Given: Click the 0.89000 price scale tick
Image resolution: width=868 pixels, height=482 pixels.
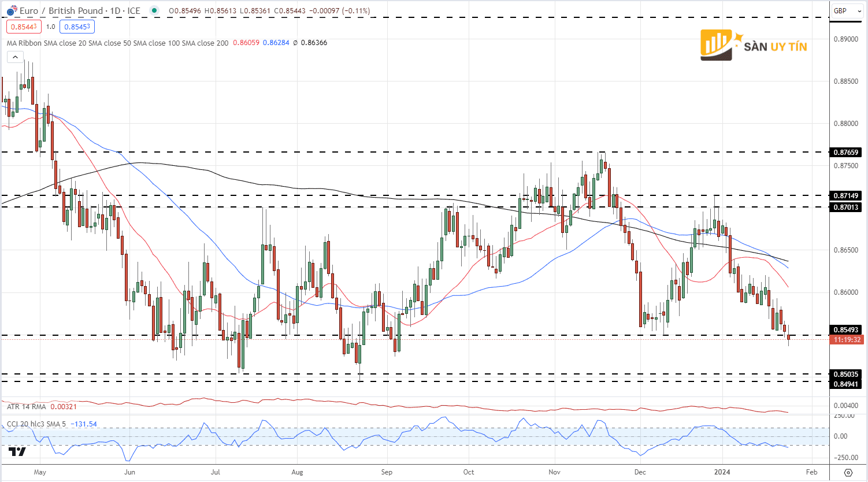Looking at the screenshot, I should click(845, 39).
